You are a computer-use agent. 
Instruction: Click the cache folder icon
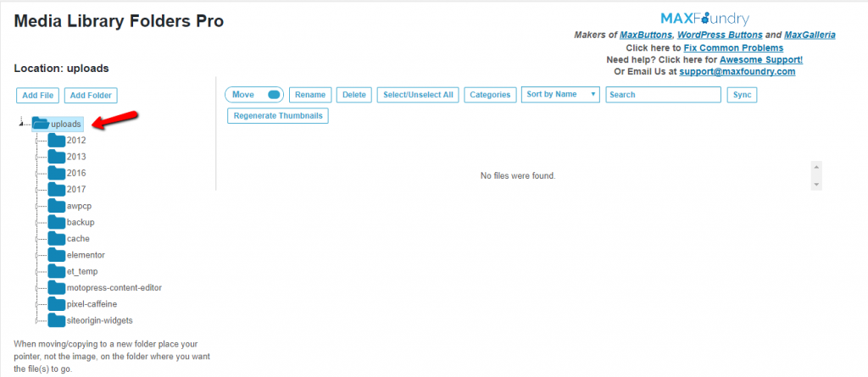57,239
